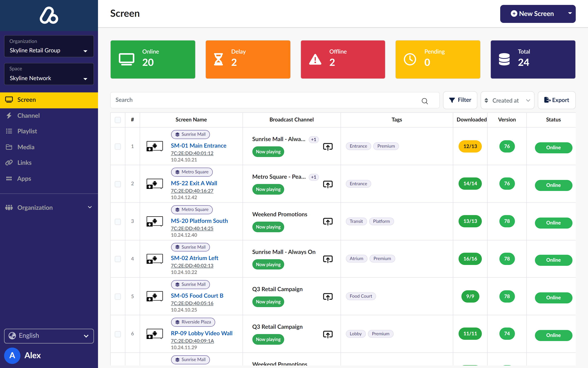The height and width of the screenshot is (368, 588).
Task: Check the box for row 4 SM-02
Action: click(x=118, y=259)
